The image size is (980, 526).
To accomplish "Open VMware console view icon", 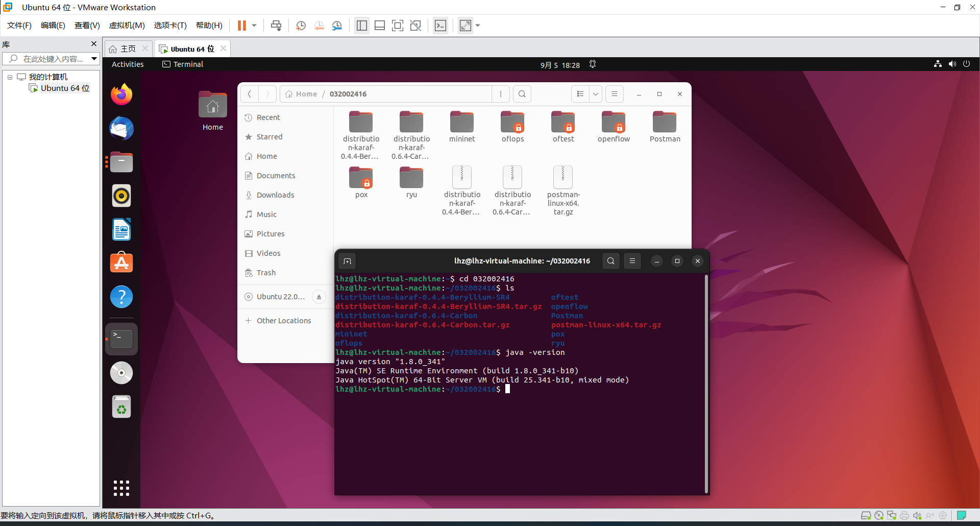I will point(440,26).
